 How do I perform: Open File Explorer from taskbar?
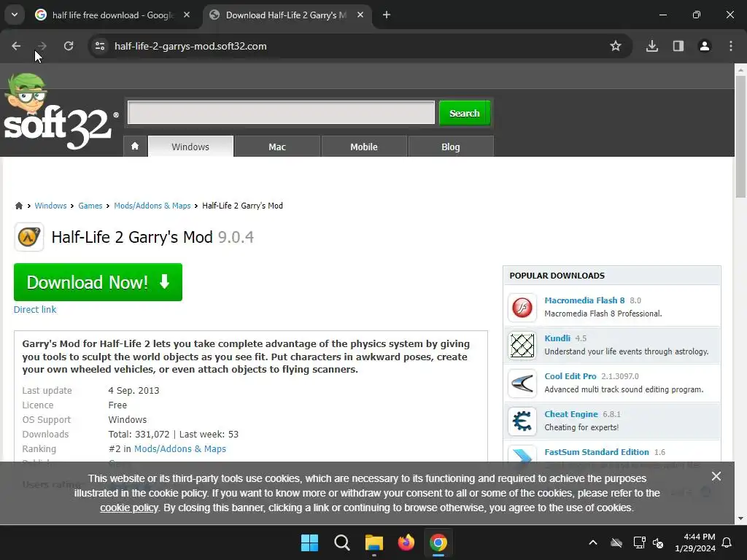(x=374, y=542)
